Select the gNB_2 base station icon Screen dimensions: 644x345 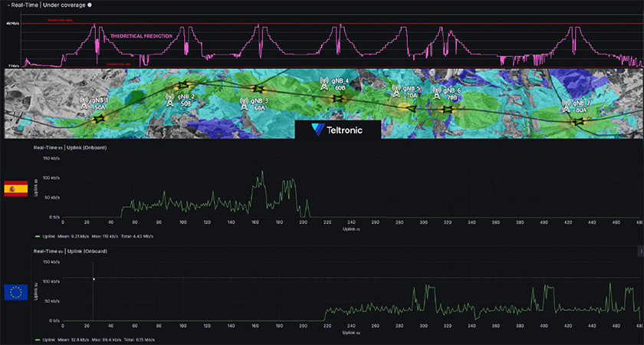171,97
